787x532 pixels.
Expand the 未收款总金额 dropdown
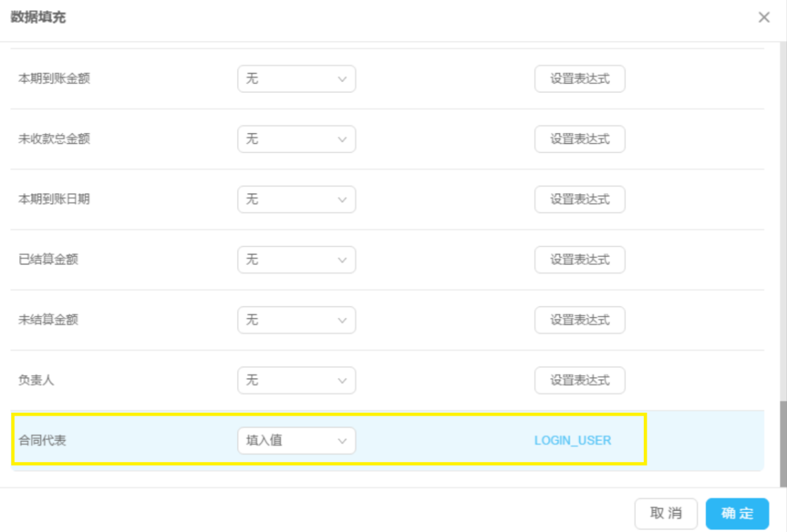tap(296, 140)
